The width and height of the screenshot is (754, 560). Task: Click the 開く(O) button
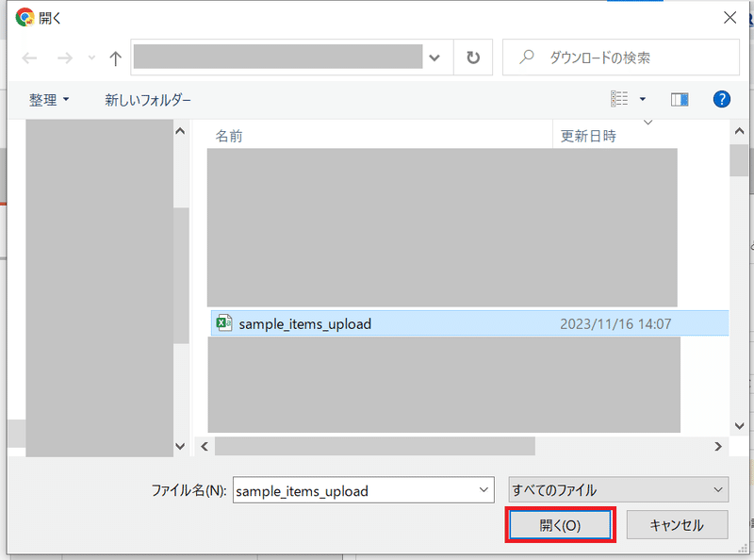click(x=560, y=525)
